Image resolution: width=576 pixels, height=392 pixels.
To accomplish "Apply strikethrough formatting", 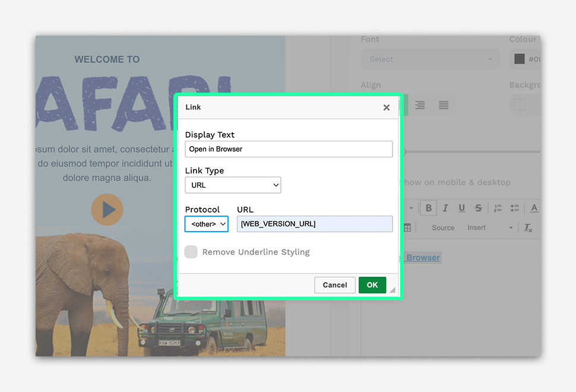I will point(478,208).
